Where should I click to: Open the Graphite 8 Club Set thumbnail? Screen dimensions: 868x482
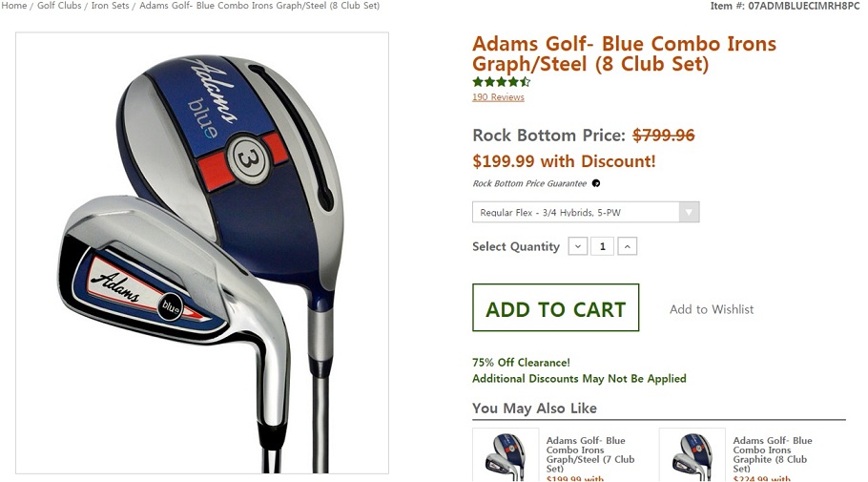(x=692, y=455)
